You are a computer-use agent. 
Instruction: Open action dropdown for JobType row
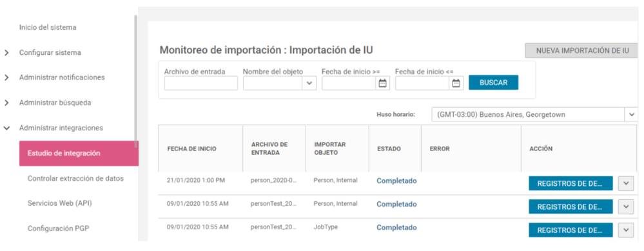tap(626, 230)
